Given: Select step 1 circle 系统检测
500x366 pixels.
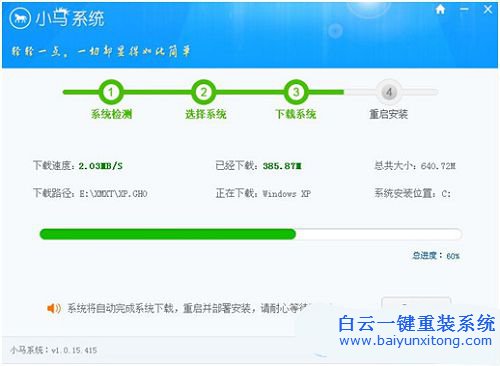Looking at the screenshot, I should 111,92.
